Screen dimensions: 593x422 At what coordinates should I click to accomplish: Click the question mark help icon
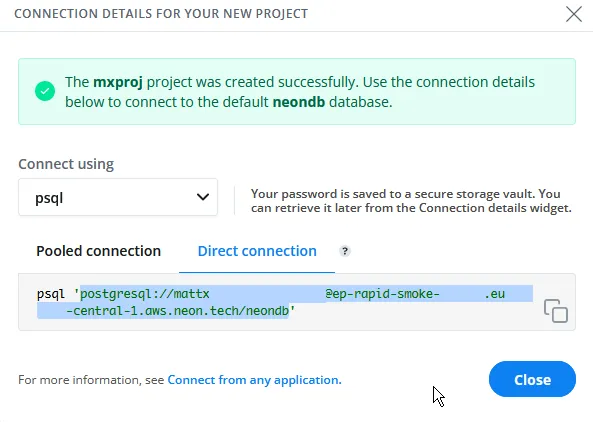point(345,251)
